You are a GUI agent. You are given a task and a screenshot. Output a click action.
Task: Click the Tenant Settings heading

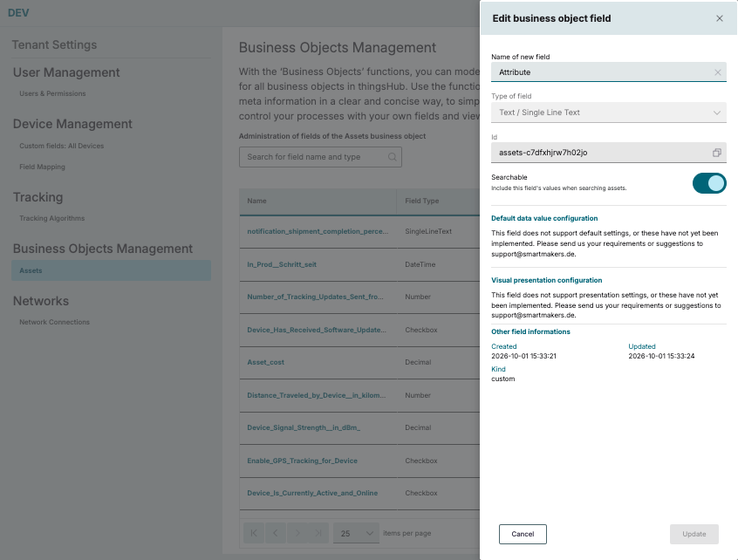coord(55,44)
